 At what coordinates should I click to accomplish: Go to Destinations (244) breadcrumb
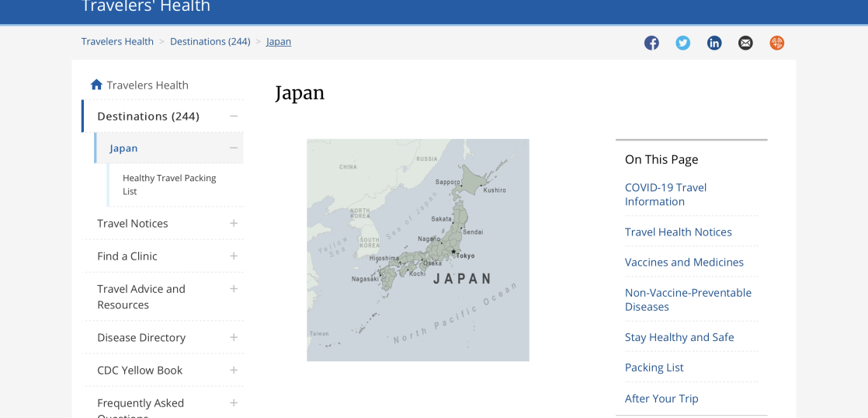[210, 42]
